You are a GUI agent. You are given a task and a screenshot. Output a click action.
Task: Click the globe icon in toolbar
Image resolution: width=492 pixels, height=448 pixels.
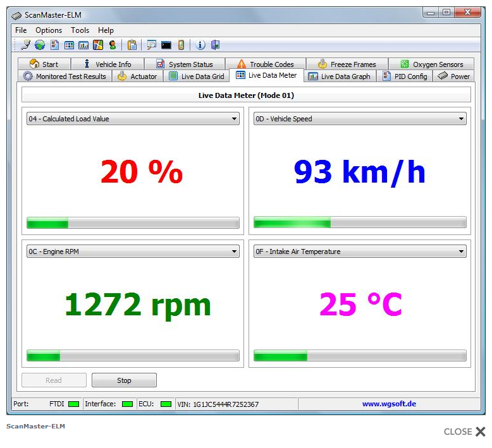39,45
